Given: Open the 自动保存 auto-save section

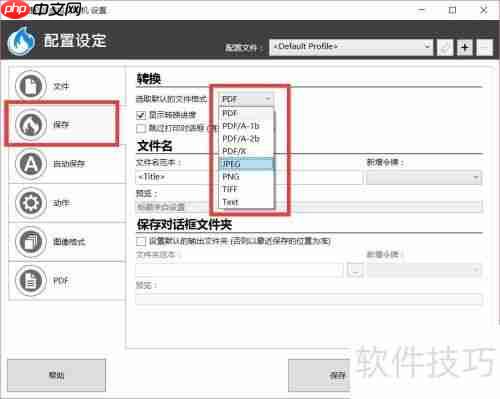Looking at the screenshot, I should [67, 164].
